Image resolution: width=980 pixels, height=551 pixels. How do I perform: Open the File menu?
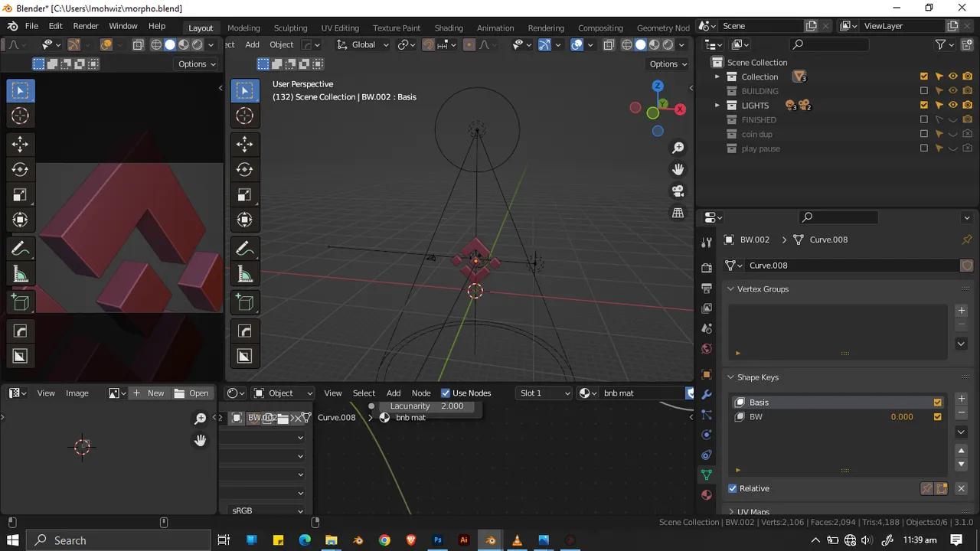point(31,26)
